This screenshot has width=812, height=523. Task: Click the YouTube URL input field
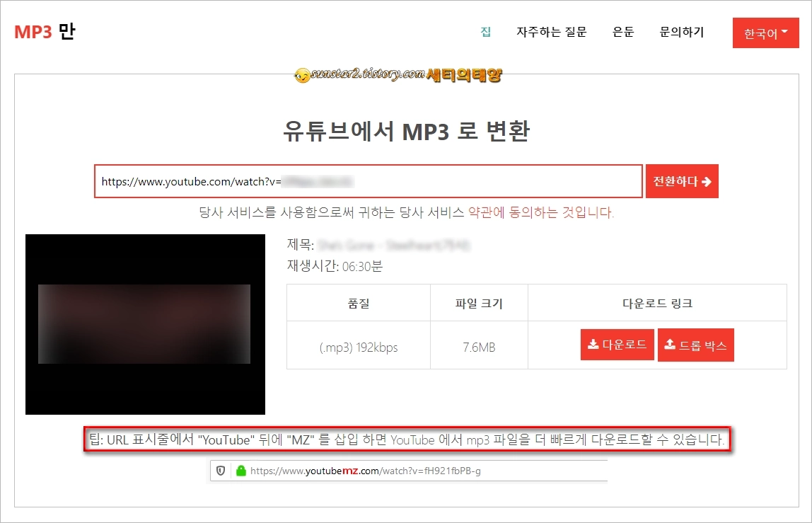pyautogui.click(x=368, y=181)
